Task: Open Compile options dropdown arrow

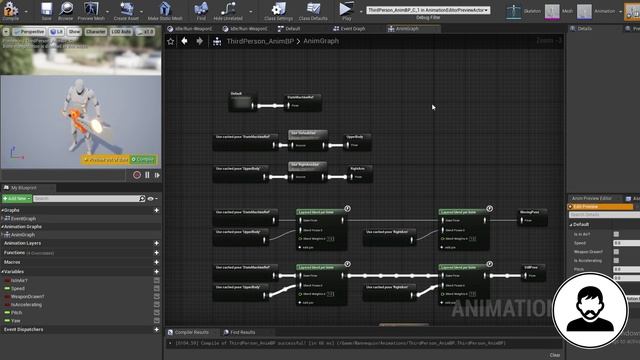Action: 26,11
